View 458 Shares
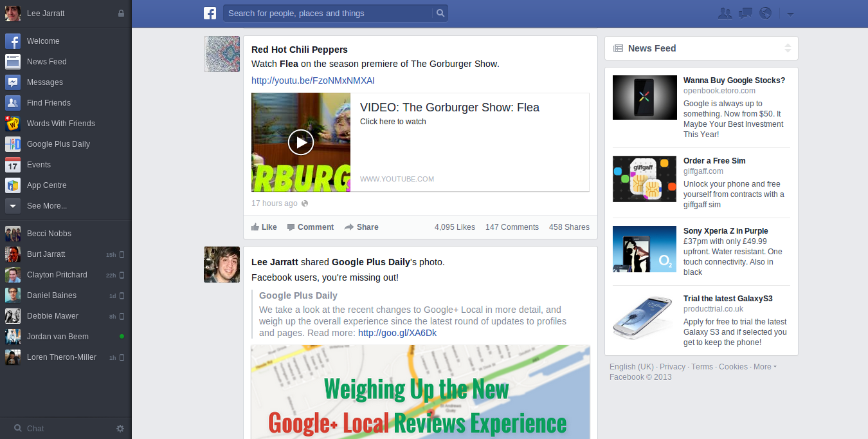The height and width of the screenshot is (439, 868). (x=569, y=227)
